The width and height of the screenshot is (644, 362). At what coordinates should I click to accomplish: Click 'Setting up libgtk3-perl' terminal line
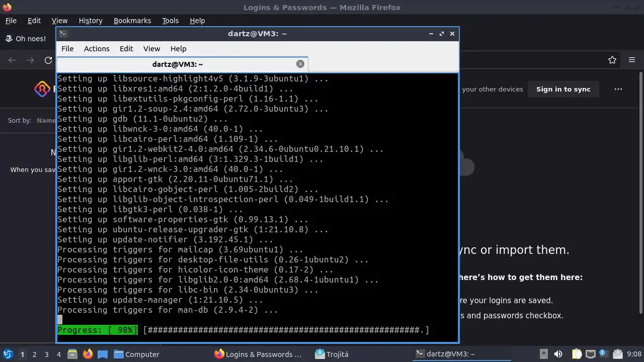150,209
